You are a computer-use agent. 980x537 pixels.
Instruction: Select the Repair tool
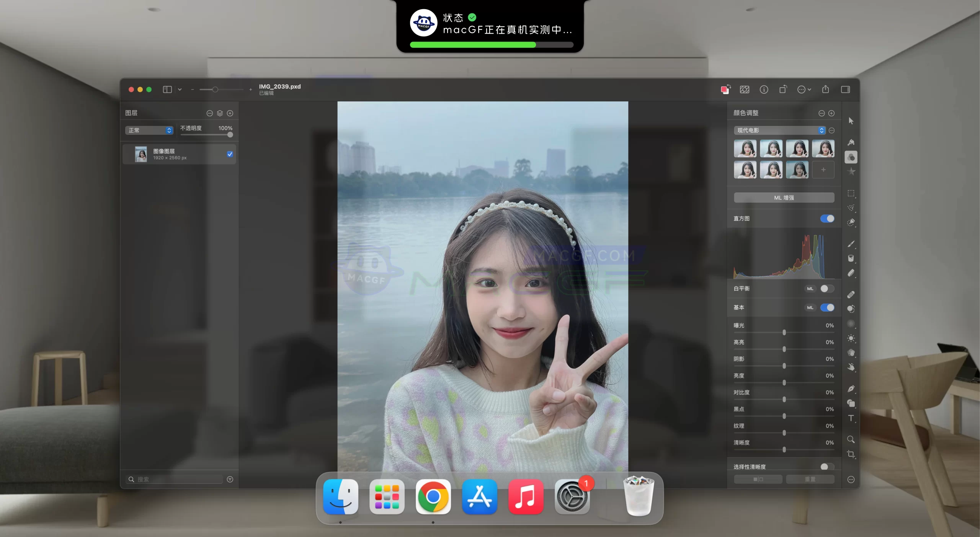(x=851, y=294)
